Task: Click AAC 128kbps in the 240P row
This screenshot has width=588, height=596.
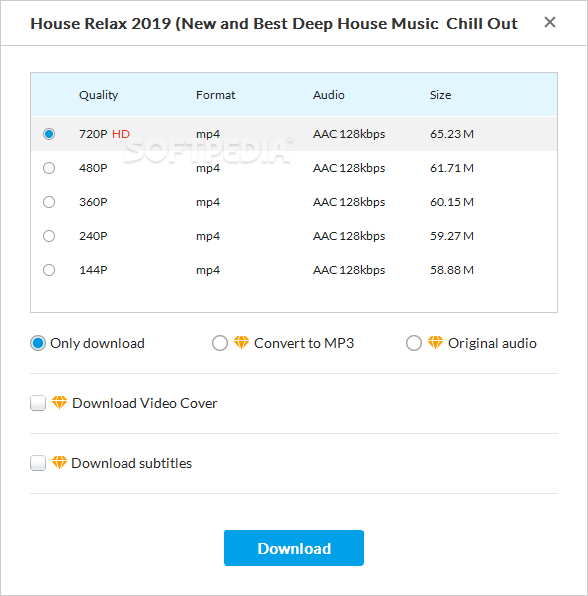Action: (349, 236)
